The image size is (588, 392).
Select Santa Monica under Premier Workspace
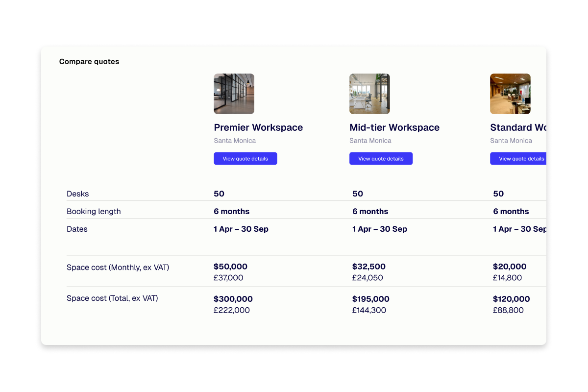tap(235, 141)
